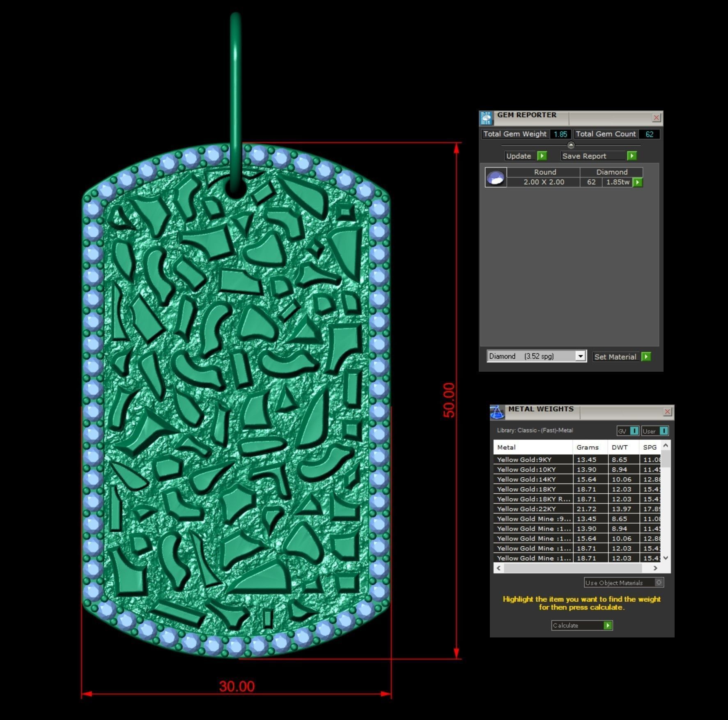This screenshot has height=720, width=728.
Task: Select the Yellow Gold:18KY R... row
Action: 577,499
